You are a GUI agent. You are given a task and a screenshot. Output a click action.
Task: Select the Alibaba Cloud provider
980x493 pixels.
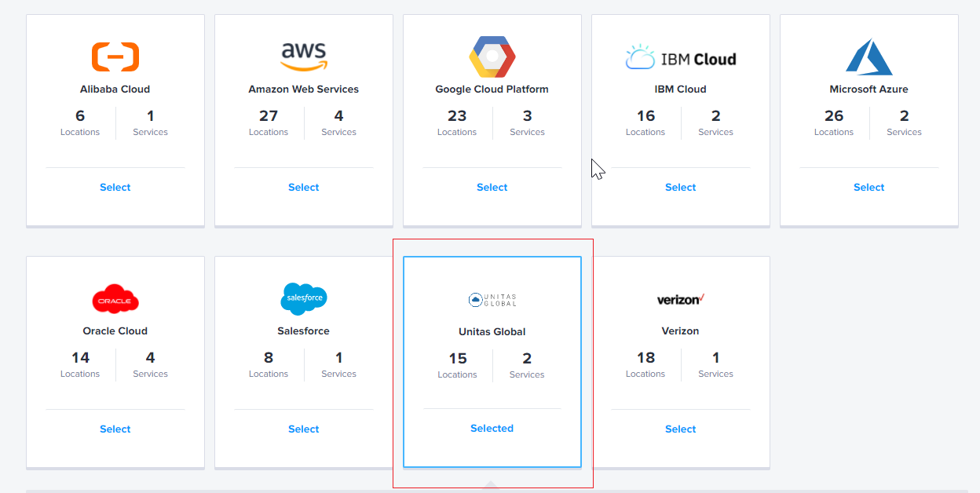point(115,188)
